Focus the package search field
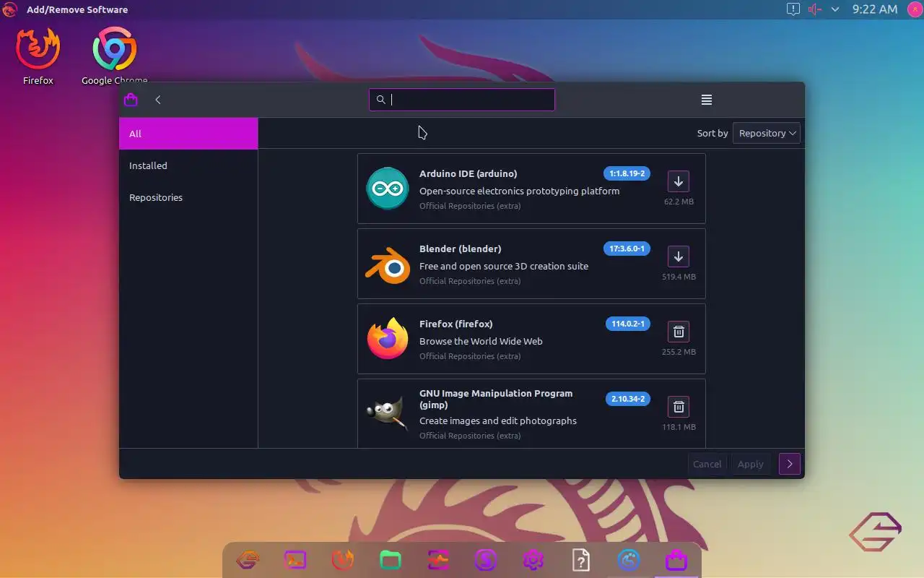Viewport: 924px width, 578px height. [462, 100]
